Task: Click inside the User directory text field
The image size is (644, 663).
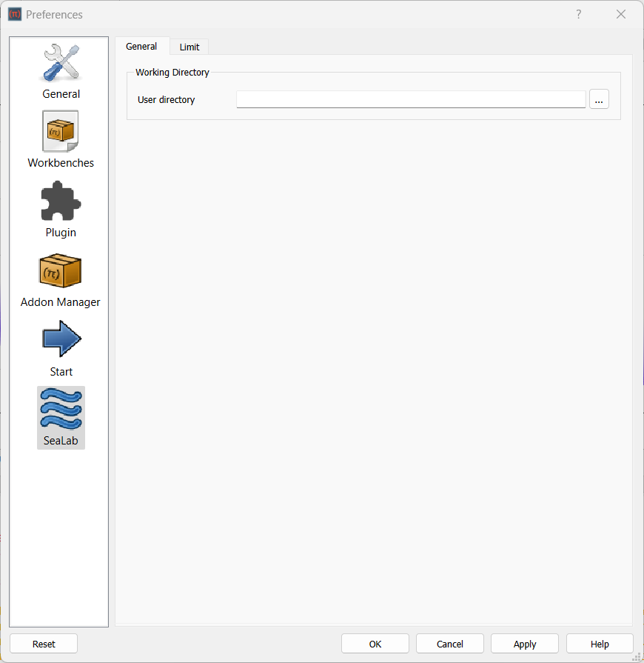Action: (x=410, y=99)
